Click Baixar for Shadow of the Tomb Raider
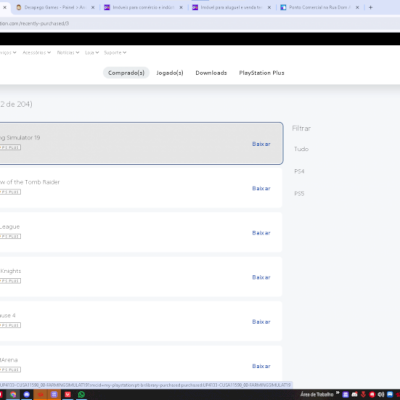400x400 pixels. coord(261,188)
